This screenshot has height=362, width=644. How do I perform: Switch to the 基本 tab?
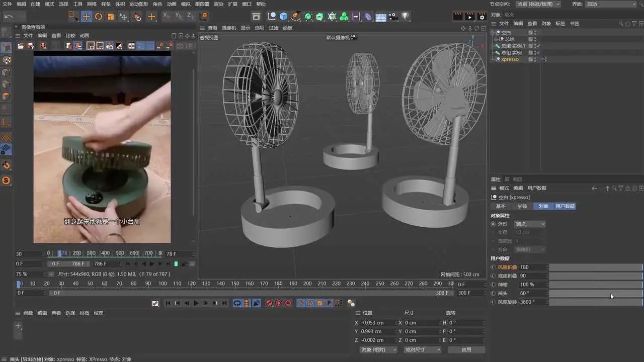pyautogui.click(x=501, y=206)
